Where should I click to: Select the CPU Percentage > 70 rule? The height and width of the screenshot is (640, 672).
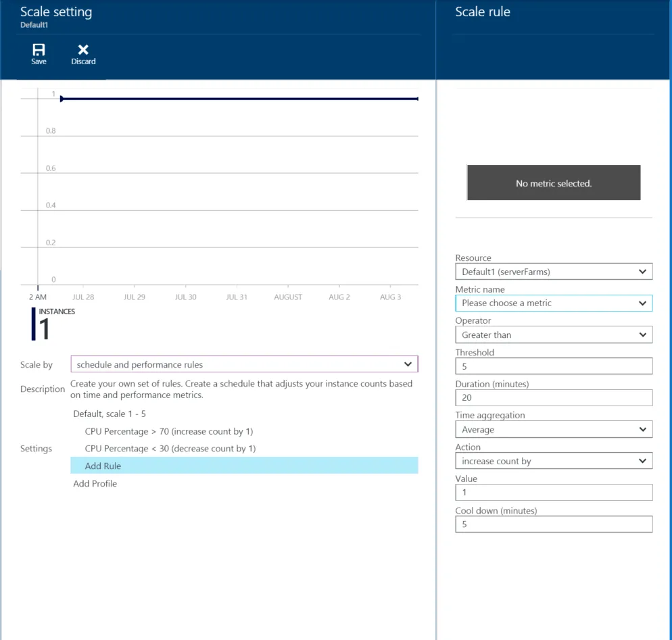click(x=169, y=431)
